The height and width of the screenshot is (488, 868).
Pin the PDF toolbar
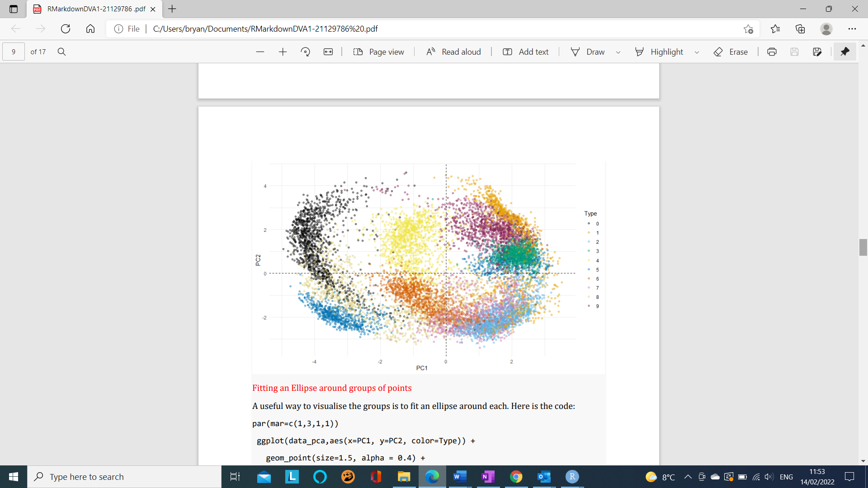(x=844, y=52)
